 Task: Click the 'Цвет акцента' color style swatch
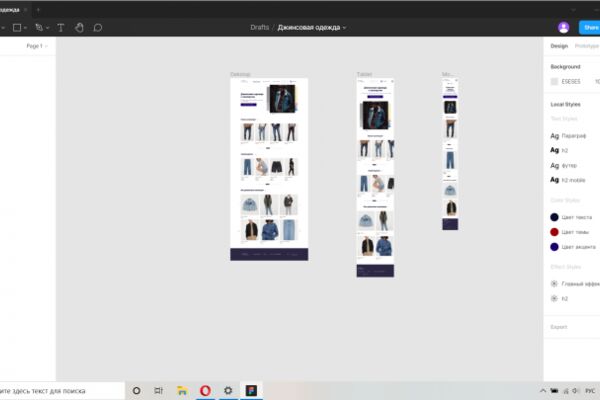(554, 247)
